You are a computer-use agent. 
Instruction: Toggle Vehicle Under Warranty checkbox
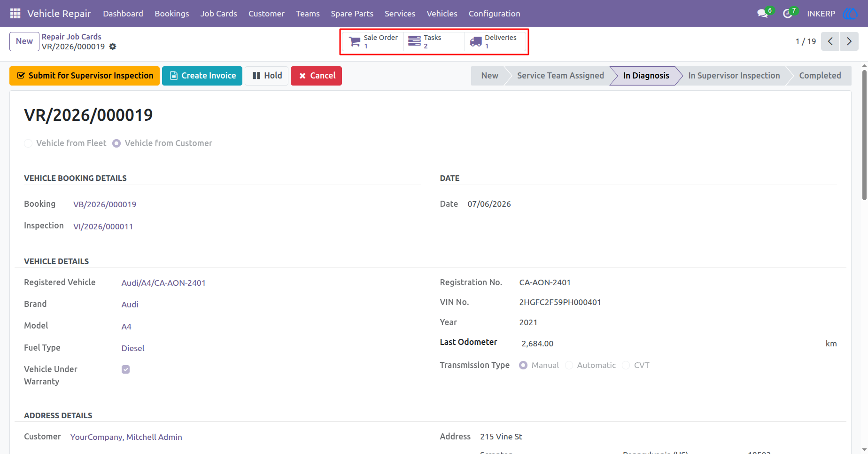tap(125, 369)
